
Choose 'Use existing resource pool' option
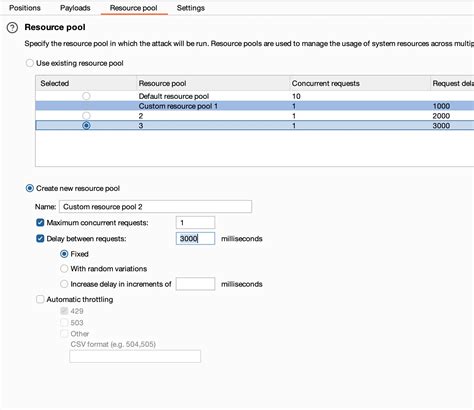(30, 63)
